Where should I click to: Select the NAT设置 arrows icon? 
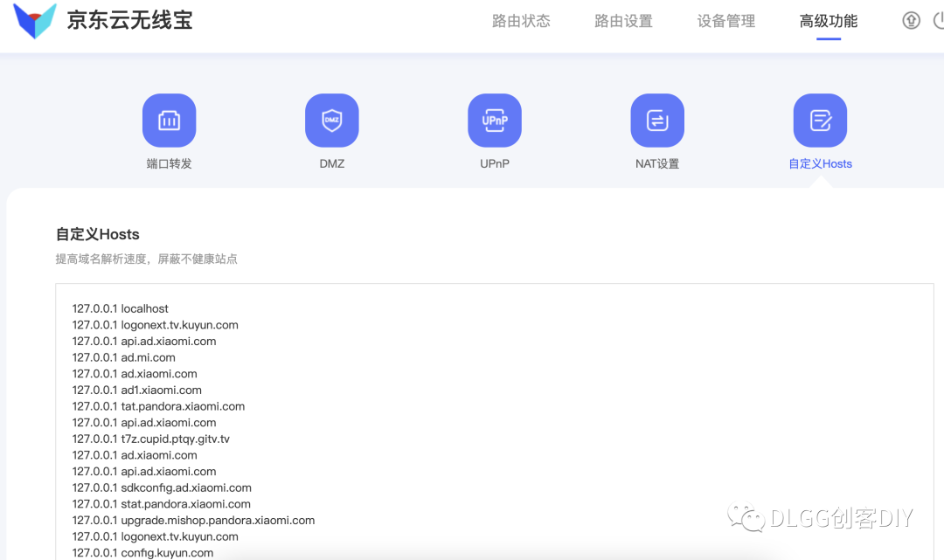click(x=656, y=121)
